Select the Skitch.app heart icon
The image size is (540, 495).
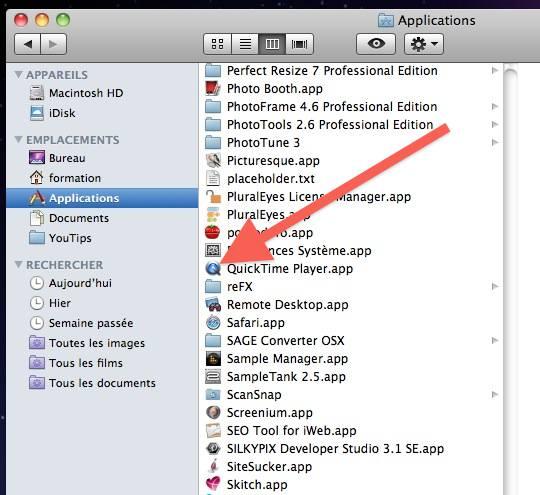pyautogui.click(x=213, y=484)
